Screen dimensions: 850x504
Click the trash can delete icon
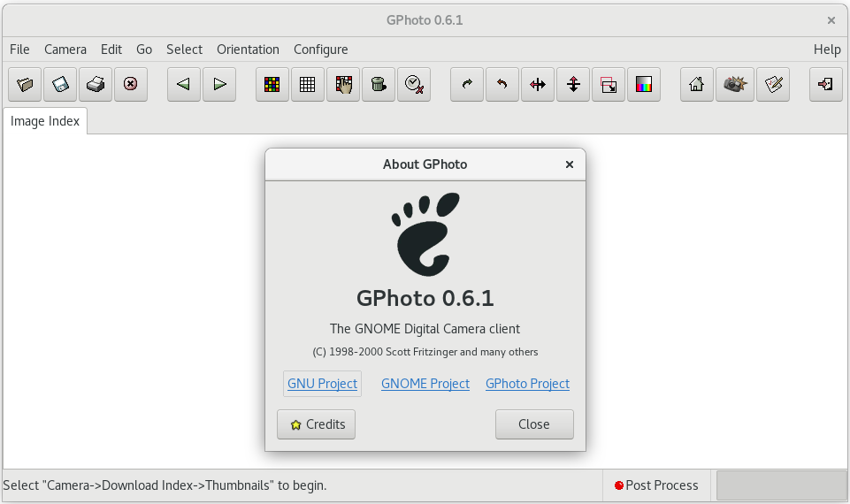point(379,85)
